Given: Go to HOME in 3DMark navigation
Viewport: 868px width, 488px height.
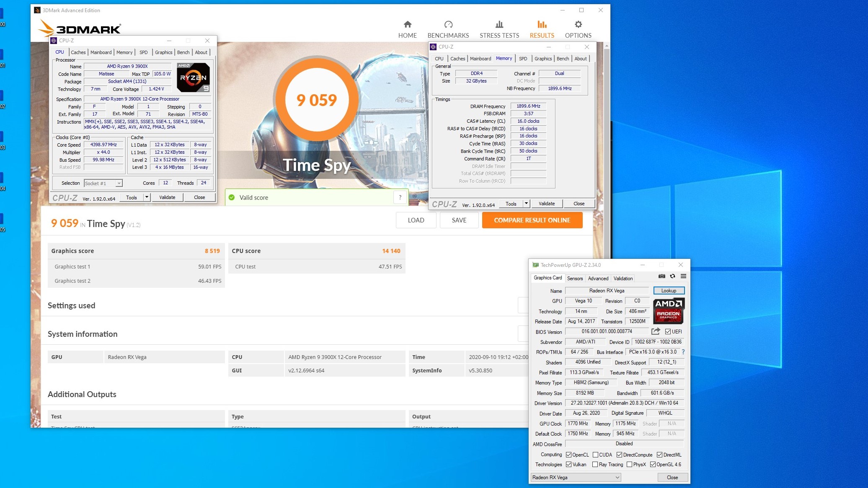Looking at the screenshot, I should coord(407,29).
